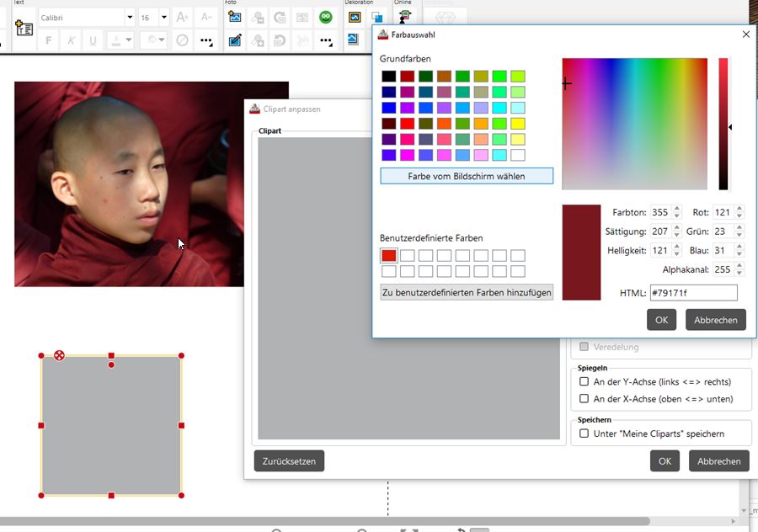Enable mirroring on the Y-Achse
Image resolution: width=758 pixels, height=532 pixels.
pyautogui.click(x=585, y=381)
